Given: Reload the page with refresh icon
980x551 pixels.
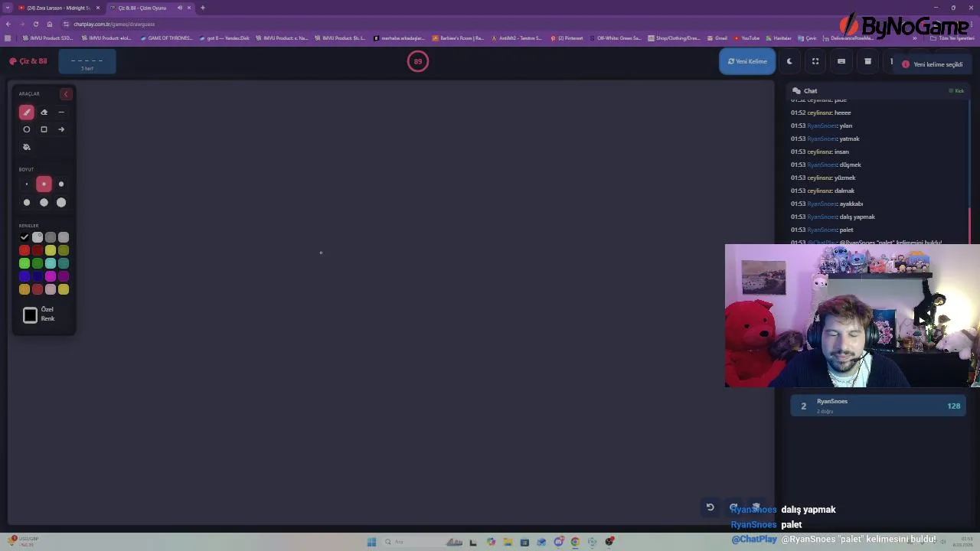Looking at the screenshot, I should pos(35,24).
